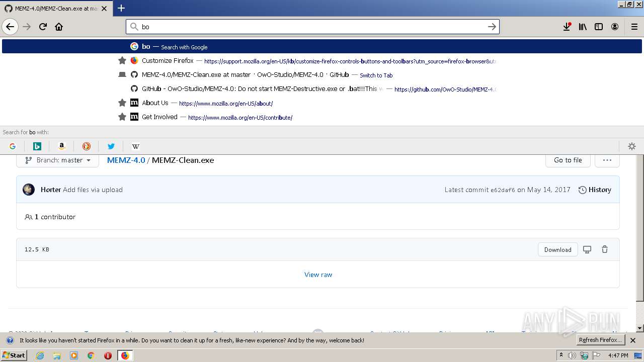Search with Bing one-off engine icon
The image size is (644, 362).
coord(37,146)
